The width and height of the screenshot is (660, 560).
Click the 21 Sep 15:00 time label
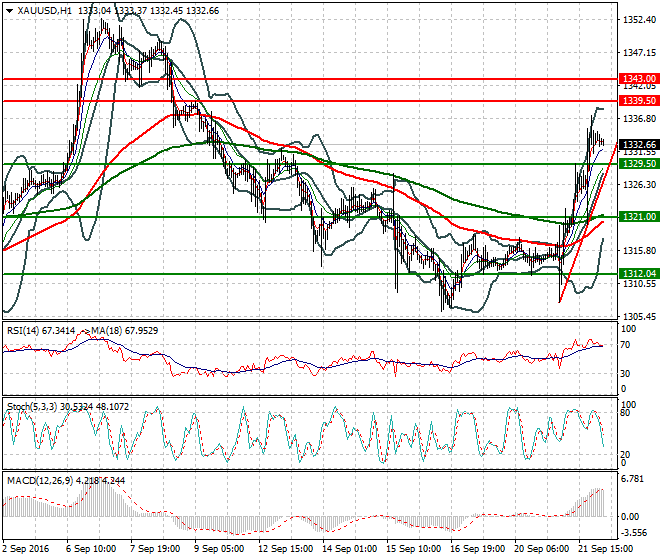click(606, 549)
